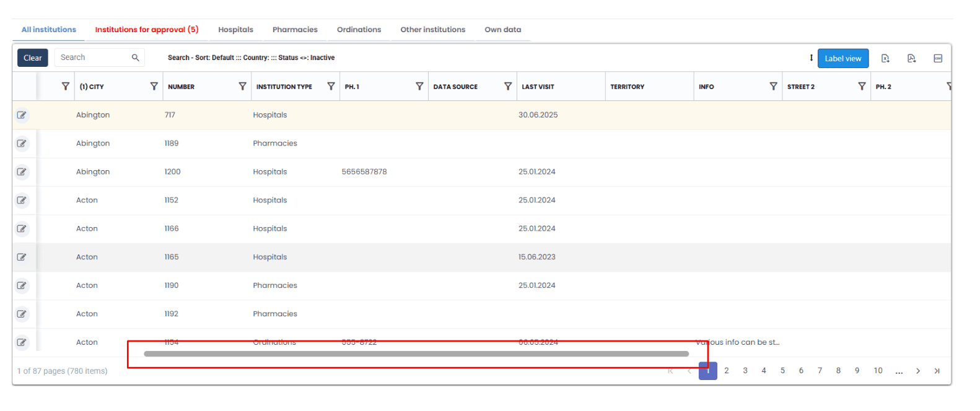
Task: Open filter for the Data Source column
Action: coord(508,87)
